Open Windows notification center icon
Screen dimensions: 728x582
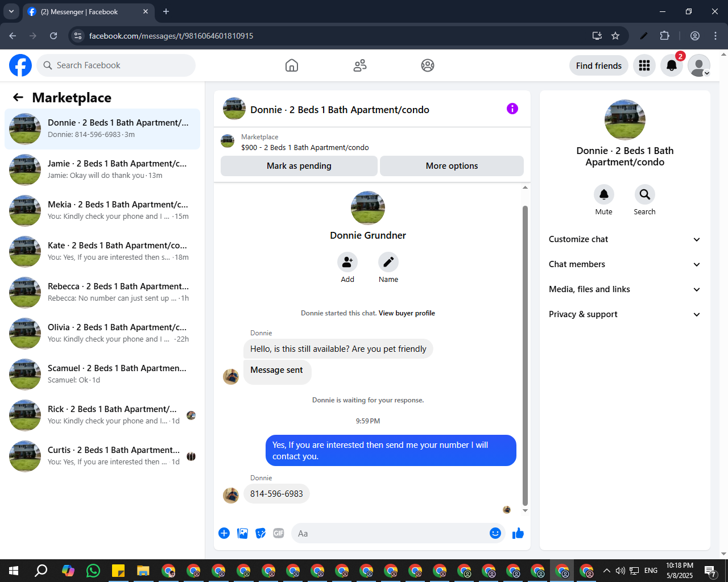click(x=710, y=571)
